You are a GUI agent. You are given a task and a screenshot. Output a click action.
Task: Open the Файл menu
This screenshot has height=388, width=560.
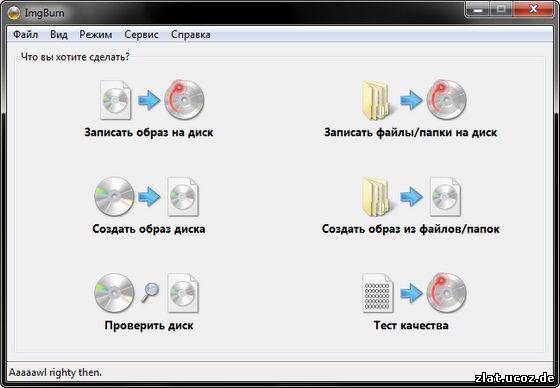[25, 35]
